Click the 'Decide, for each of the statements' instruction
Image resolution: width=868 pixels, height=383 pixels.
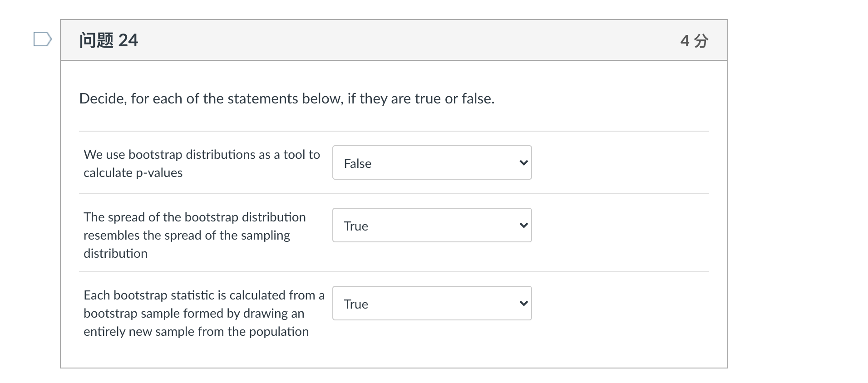click(x=286, y=98)
